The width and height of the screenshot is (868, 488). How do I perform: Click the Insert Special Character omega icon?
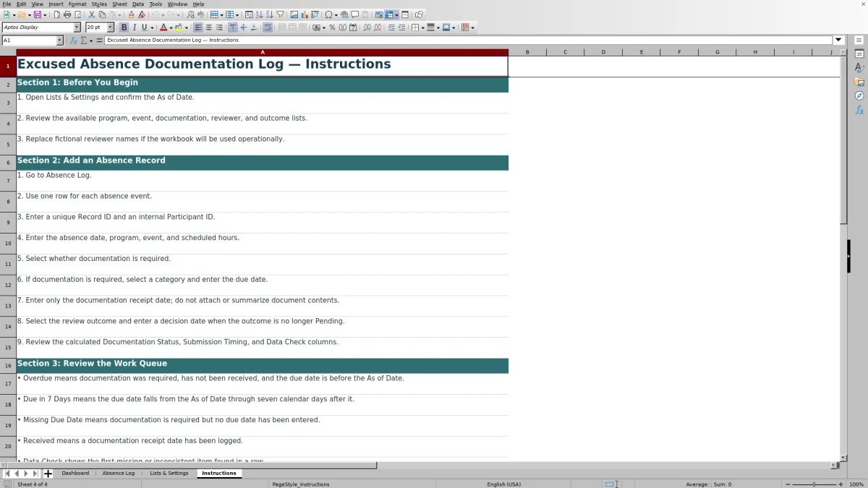(329, 14)
